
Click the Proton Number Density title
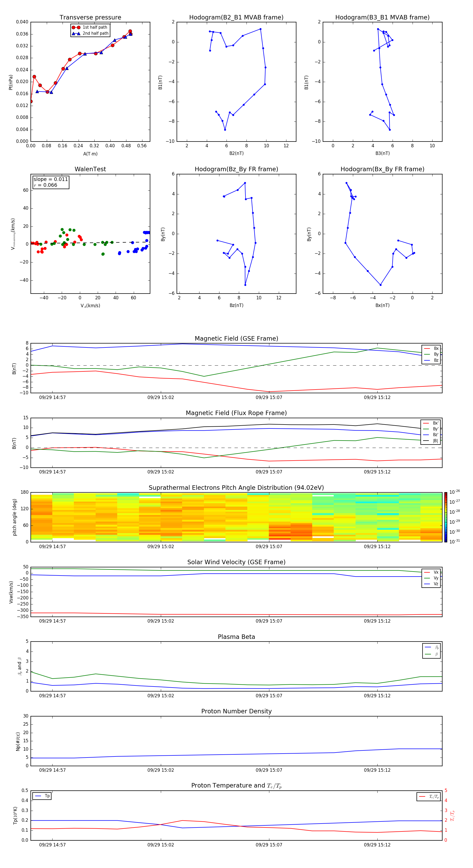[236, 711]
